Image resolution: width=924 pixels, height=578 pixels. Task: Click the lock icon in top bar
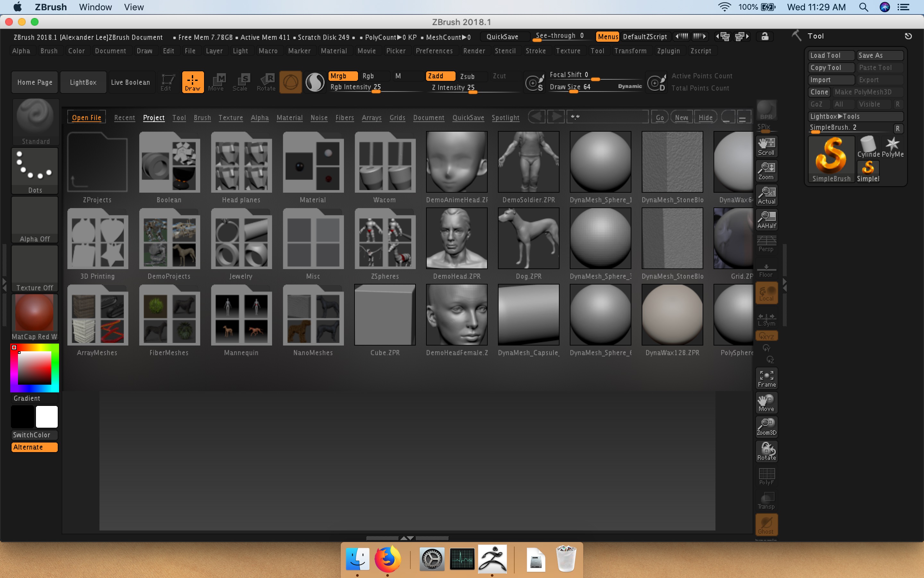click(765, 37)
